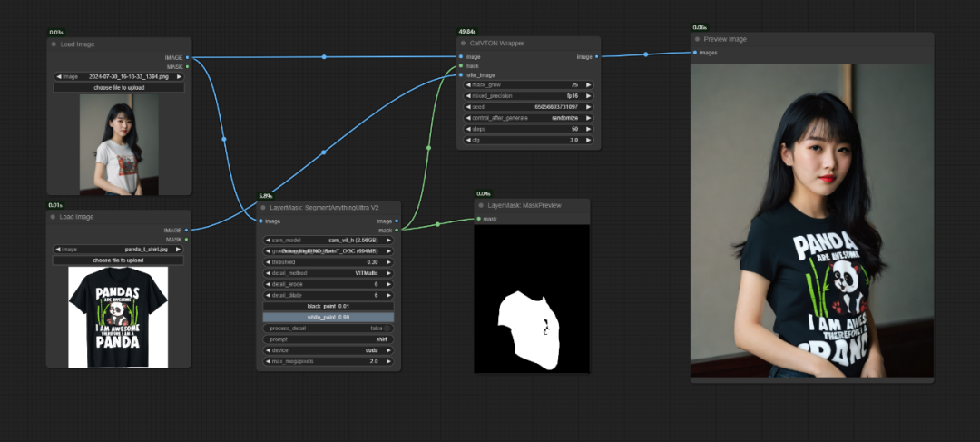Open the grounding dino model dropdown
Viewport: 980px width, 442px height.
click(328, 251)
